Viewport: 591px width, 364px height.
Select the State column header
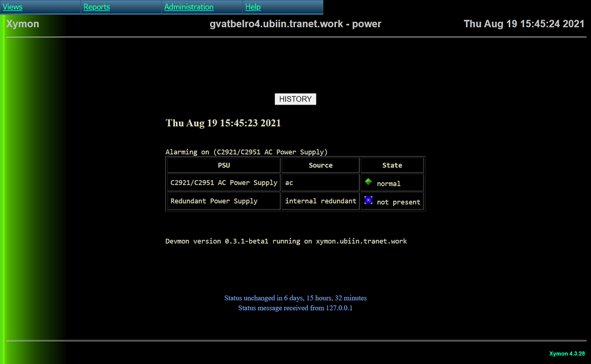[x=392, y=166]
